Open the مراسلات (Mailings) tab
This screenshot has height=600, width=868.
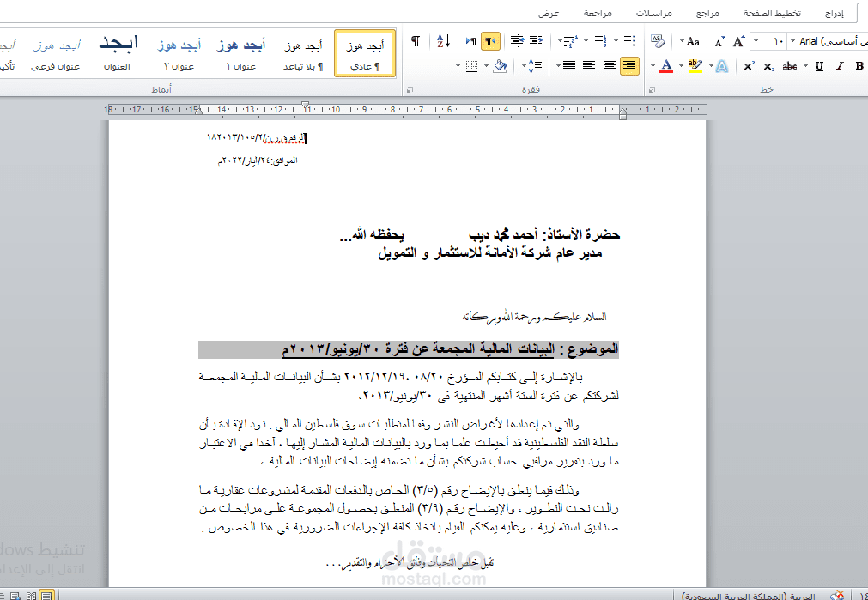click(653, 13)
